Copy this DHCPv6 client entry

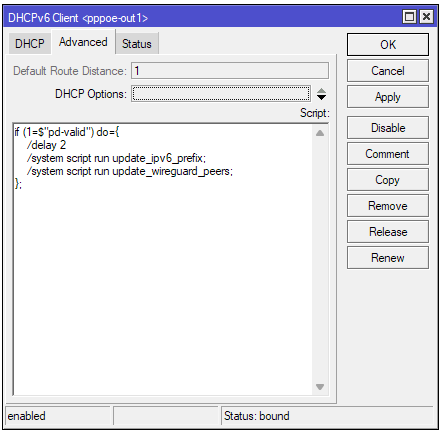click(x=388, y=180)
